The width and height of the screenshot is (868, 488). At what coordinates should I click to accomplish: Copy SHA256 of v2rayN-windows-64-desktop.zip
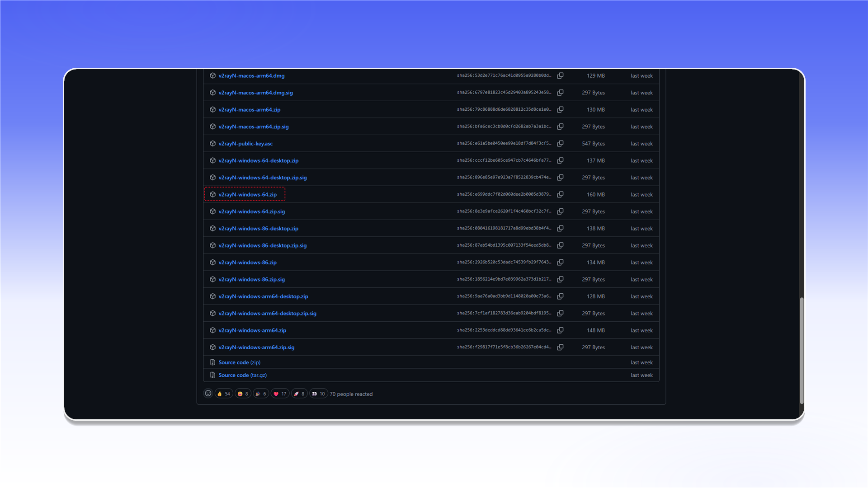click(560, 160)
